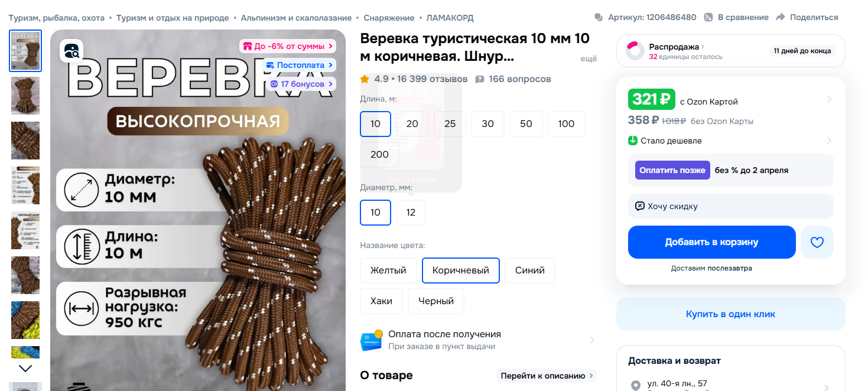Click the rating star icon
Screen dimensions: 868x391
[x=365, y=79]
